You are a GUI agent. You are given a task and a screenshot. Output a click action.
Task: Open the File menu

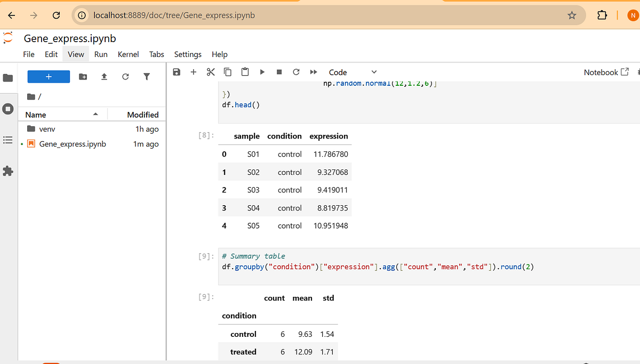point(29,54)
